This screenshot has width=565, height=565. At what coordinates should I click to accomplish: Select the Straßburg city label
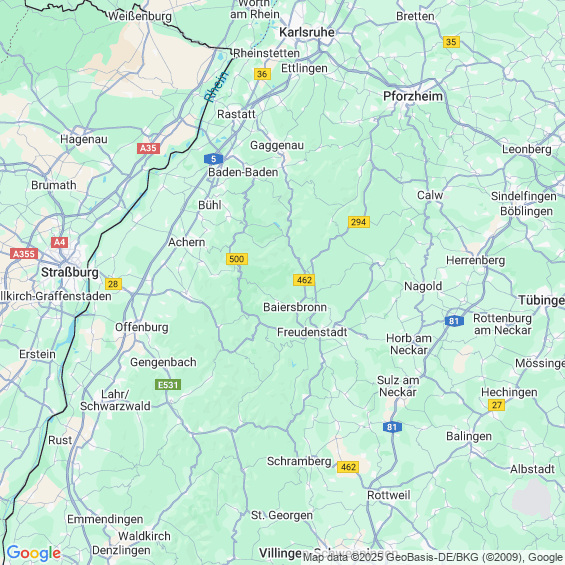click(70, 272)
